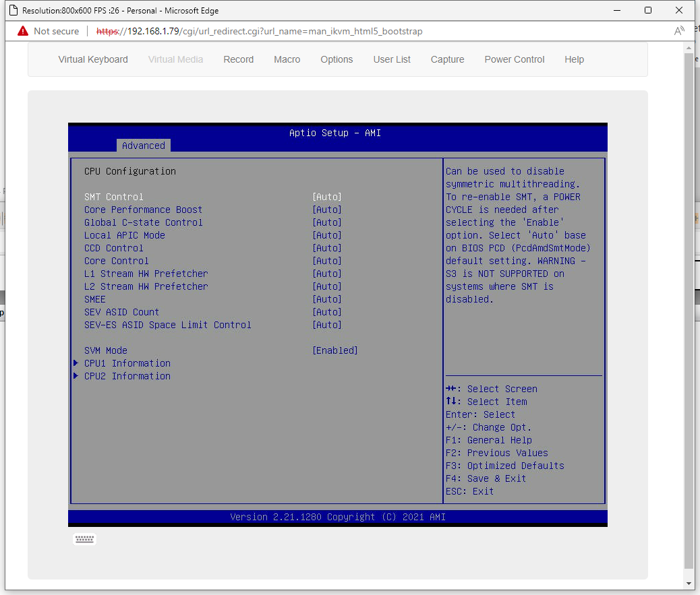Click SEV ASID Count [Auto] value
This screenshot has width=700, height=595.
(x=327, y=312)
